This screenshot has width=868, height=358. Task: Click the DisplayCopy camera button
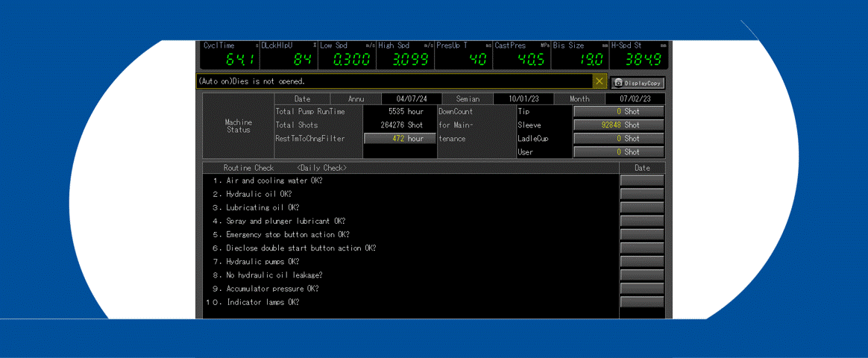(638, 83)
